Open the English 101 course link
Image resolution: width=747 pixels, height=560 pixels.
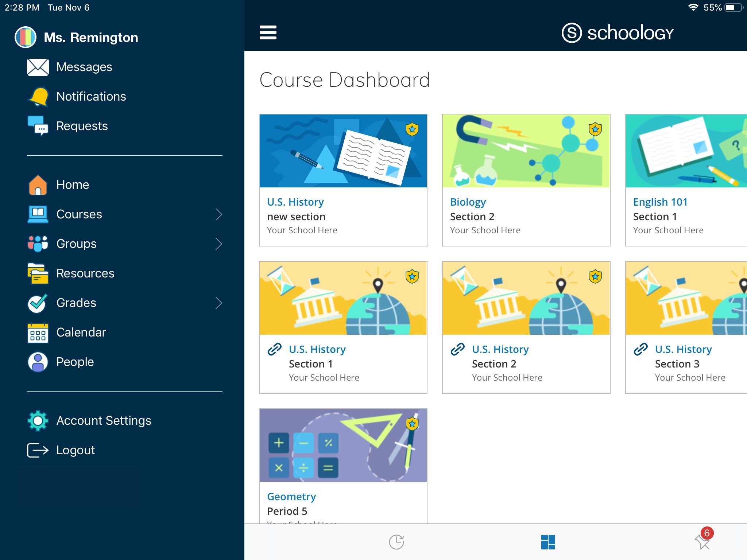click(x=660, y=202)
